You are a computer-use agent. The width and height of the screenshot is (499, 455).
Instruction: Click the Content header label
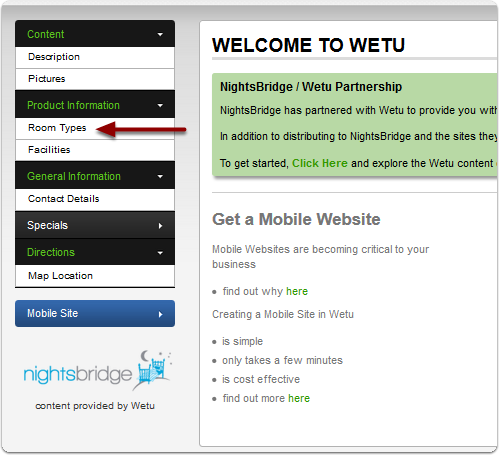tap(46, 34)
